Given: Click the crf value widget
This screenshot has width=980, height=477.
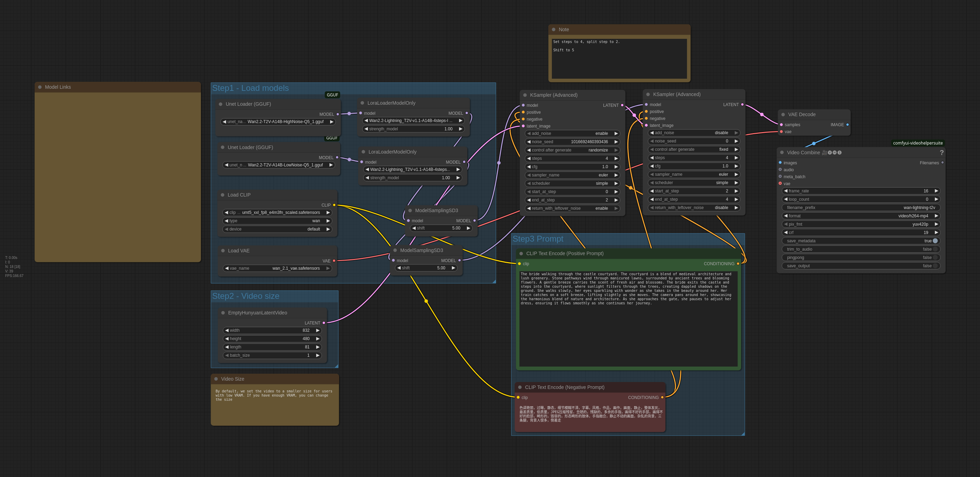Looking at the screenshot, I should 860,233.
